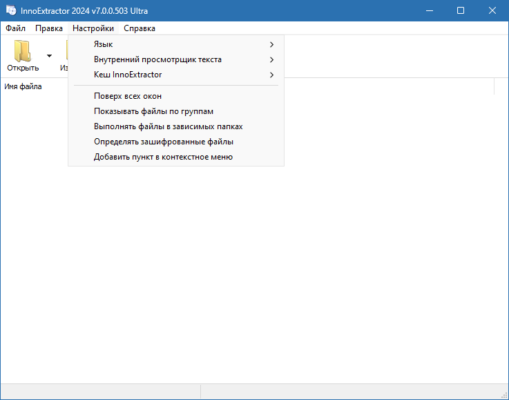Toggle Показывать файлы по группам
The width and height of the screenshot is (509, 400).
click(176, 111)
